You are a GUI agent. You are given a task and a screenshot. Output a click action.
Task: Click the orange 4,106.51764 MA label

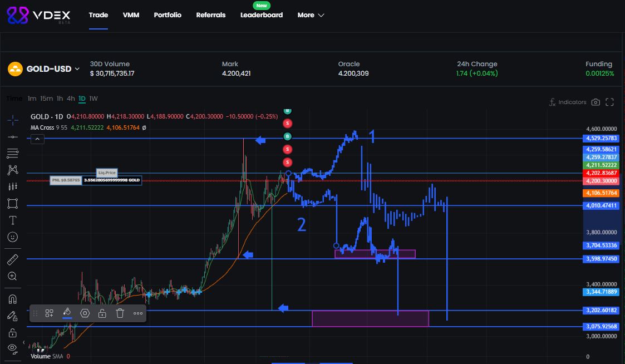click(x=601, y=193)
